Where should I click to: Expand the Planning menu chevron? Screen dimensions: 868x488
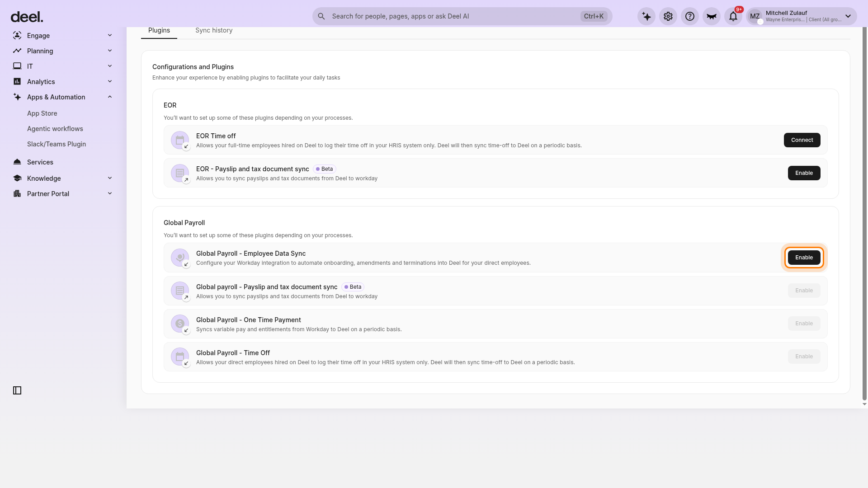pyautogui.click(x=110, y=51)
